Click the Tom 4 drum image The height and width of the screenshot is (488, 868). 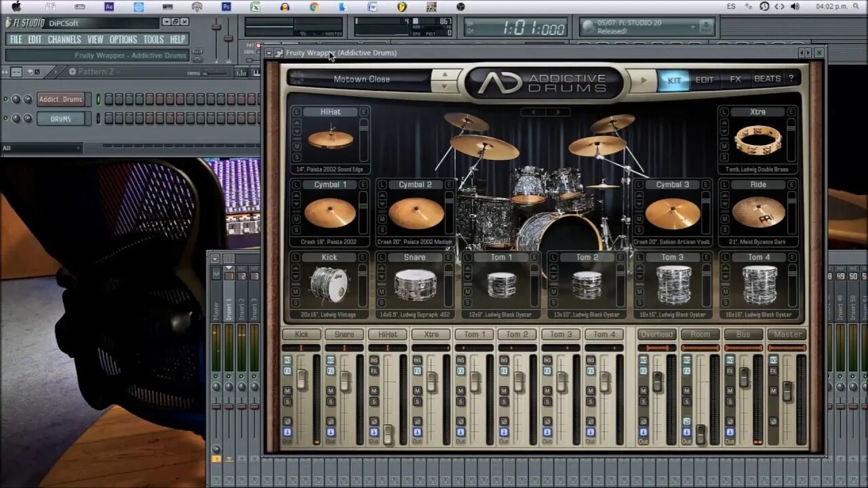tap(759, 285)
